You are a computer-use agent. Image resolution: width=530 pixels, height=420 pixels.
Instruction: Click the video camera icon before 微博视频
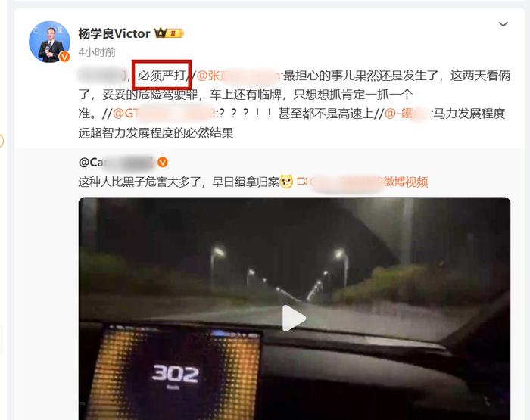(302, 182)
